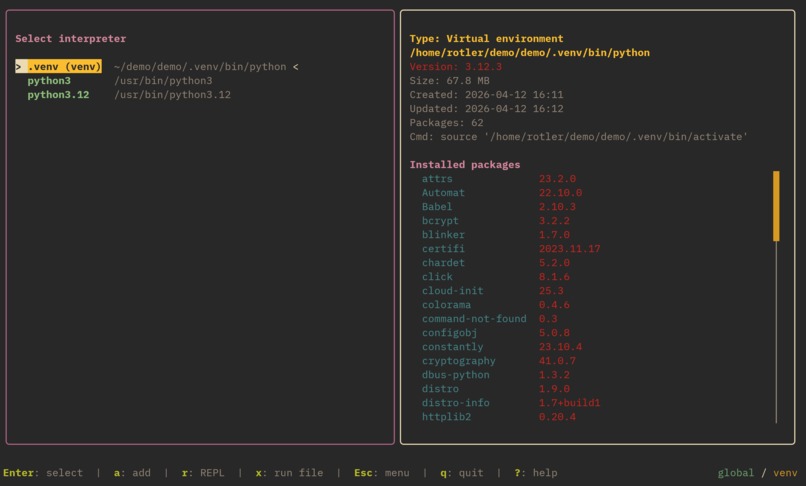This screenshot has height=486, width=806.
Task: Select the attrs package row
Action: (499, 178)
